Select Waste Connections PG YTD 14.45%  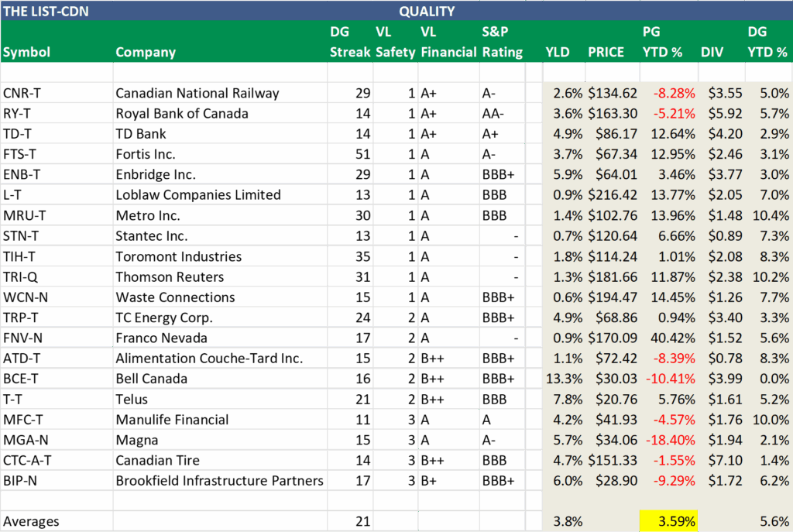pos(668,297)
